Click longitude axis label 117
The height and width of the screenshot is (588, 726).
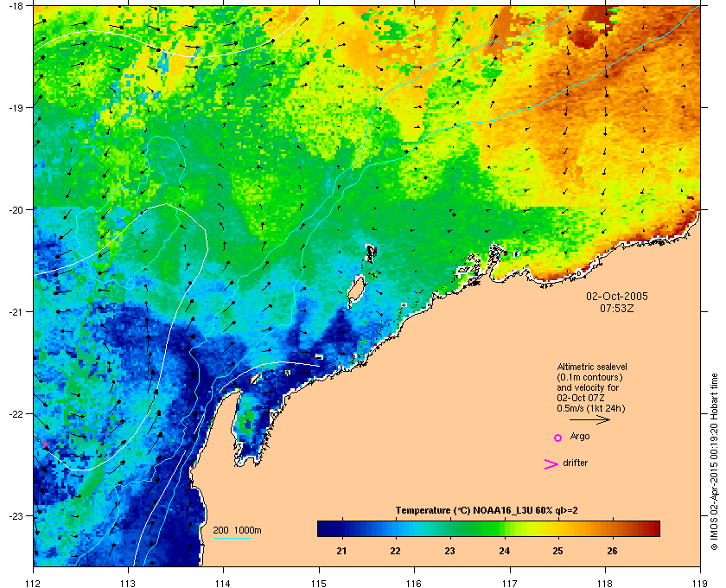[x=510, y=584]
